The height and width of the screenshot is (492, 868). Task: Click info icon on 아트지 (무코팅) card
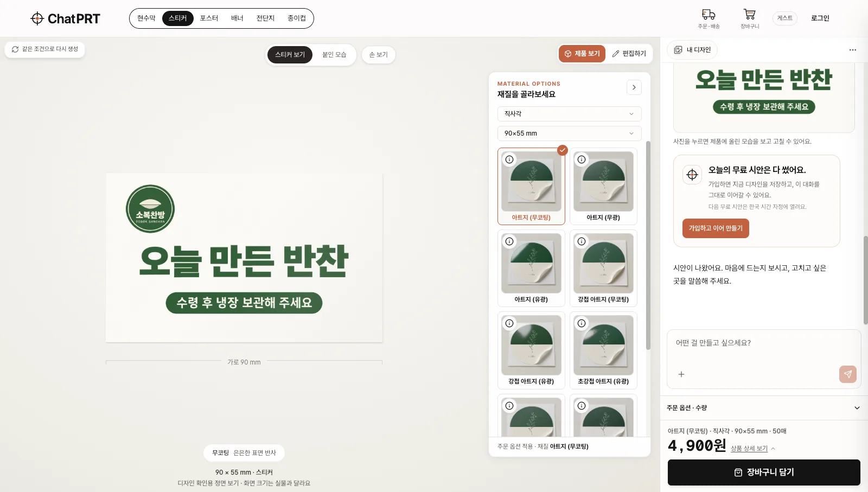tap(509, 159)
